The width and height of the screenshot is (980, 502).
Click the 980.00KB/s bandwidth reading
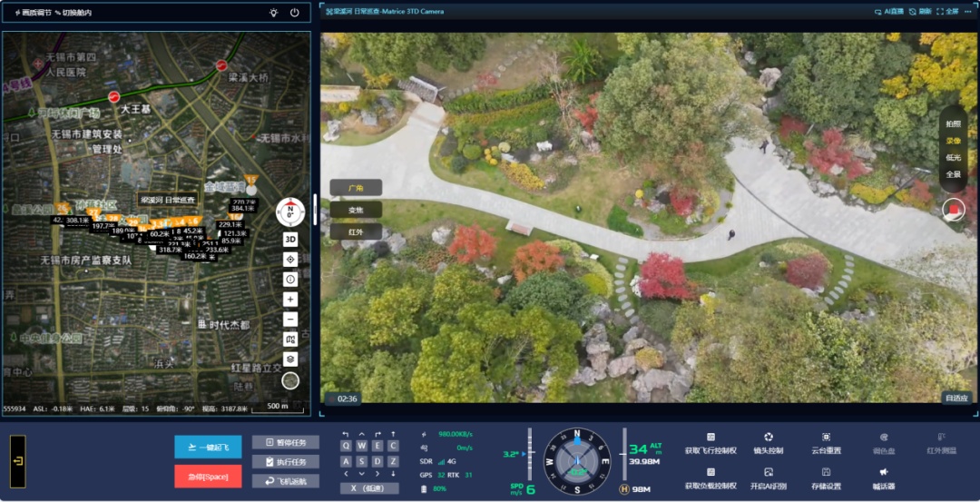click(455, 434)
